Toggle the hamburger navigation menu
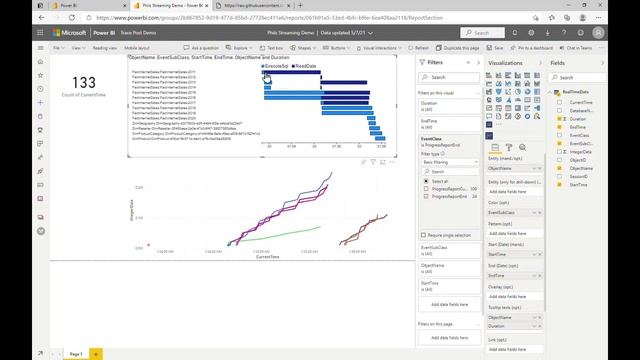 40,48
